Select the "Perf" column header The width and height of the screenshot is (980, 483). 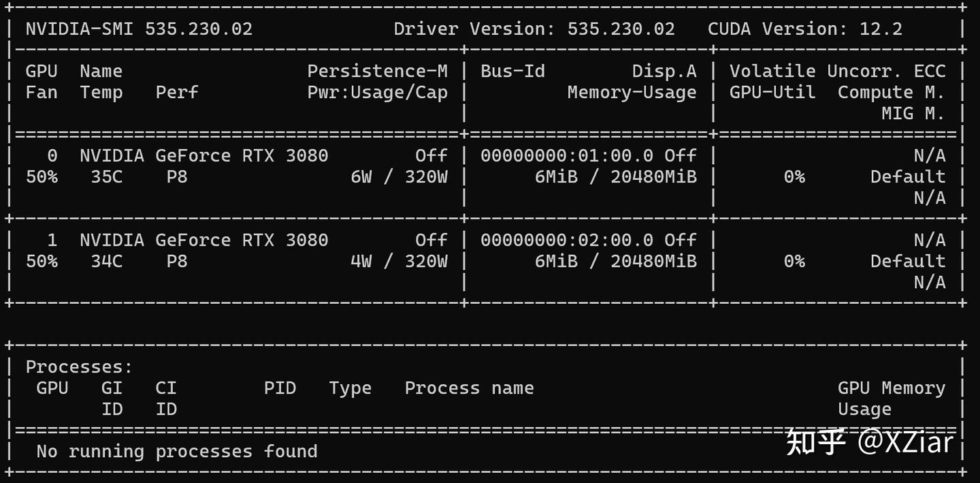[x=177, y=92]
